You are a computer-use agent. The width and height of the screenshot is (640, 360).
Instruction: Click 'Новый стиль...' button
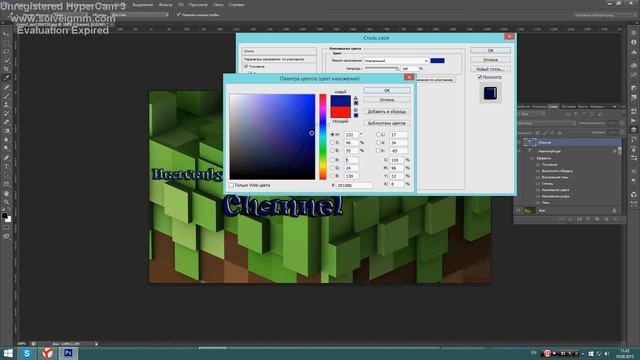(490, 69)
